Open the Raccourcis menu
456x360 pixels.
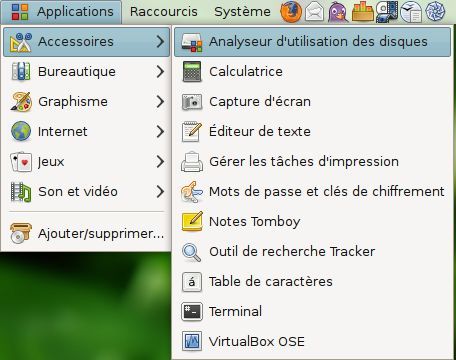(164, 12)
